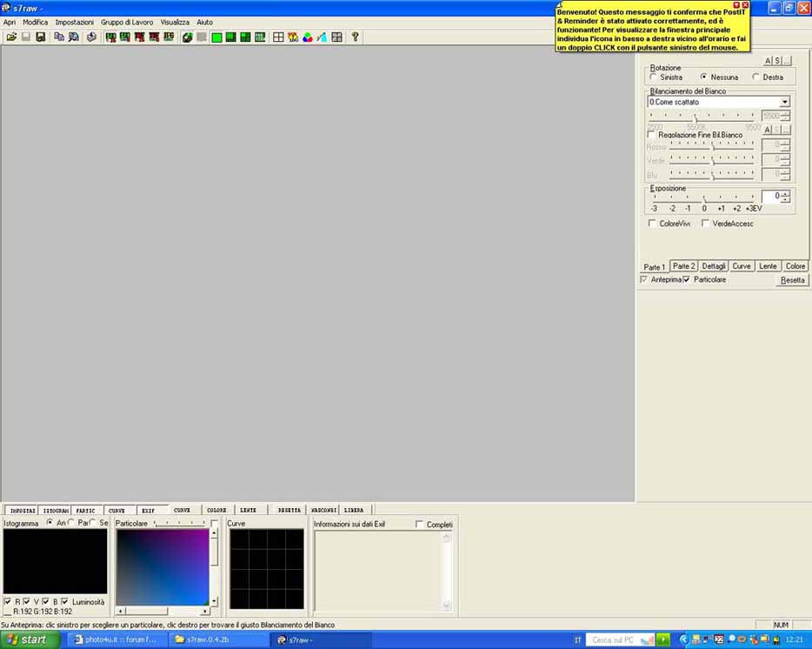This screenshot has height=649, width=812.
Task: Open the Aiuto menu
Action: click(x=204, y=23)
